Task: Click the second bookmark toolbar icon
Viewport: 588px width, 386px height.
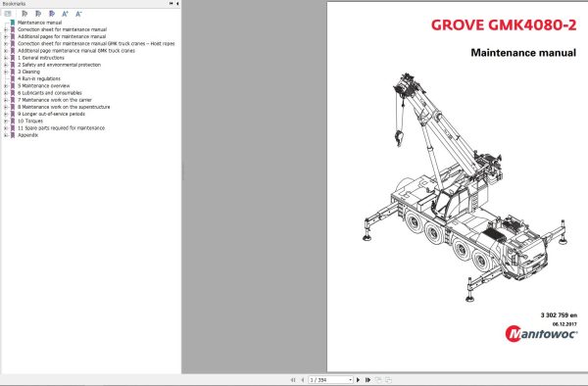Action: coord(38,14)
